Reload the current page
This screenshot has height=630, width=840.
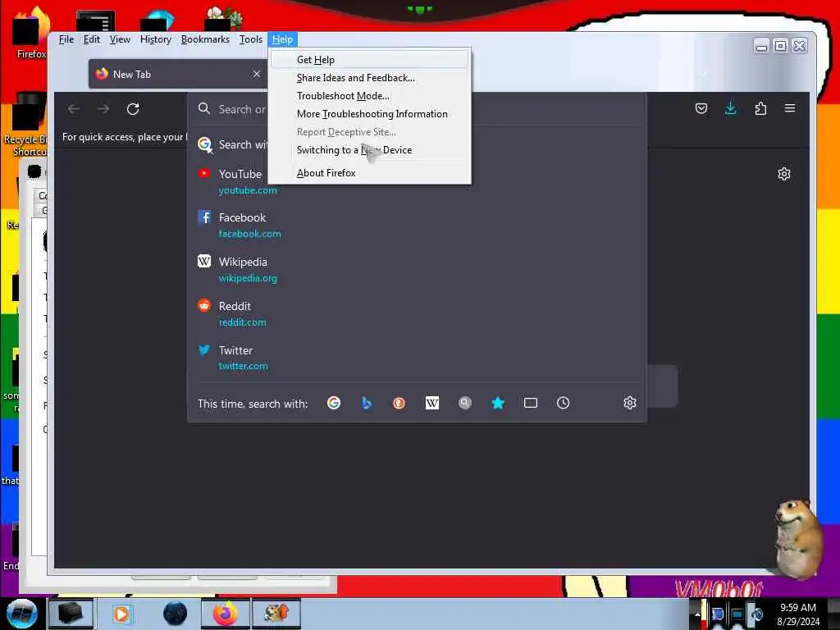click(133, 109)
